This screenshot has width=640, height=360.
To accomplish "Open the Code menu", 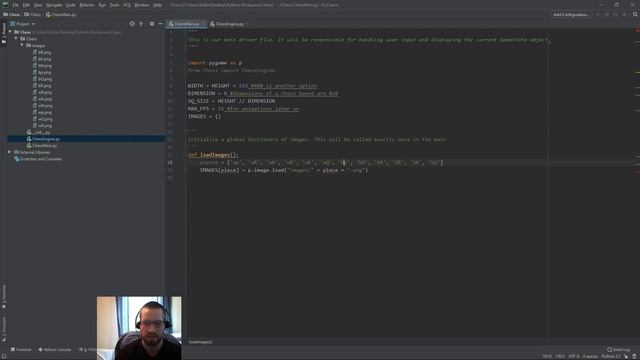I will pos(71,5).
